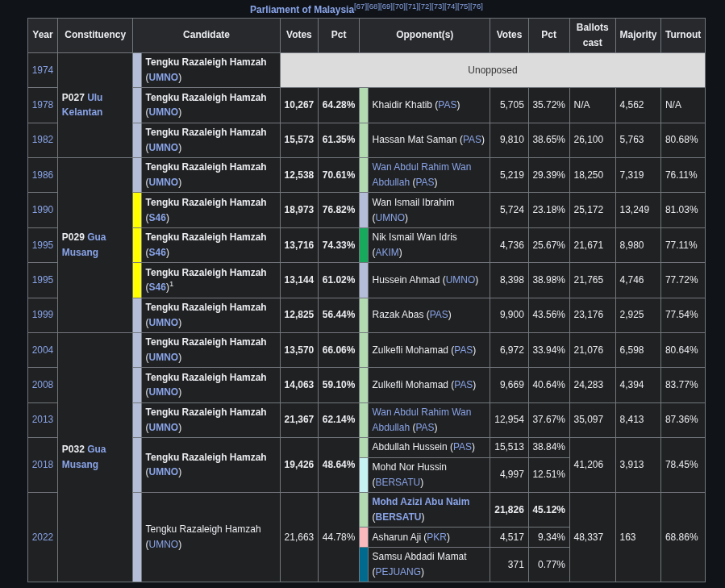The width and height of the screenshot is (725, 588).
Task: Follow the PEJUANG party link
Action: pos(398,572)
